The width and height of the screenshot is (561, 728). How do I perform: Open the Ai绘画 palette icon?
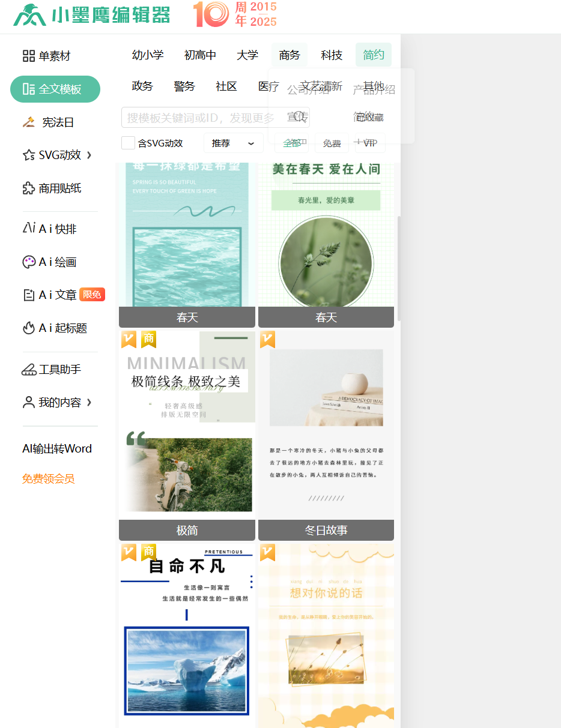(29, 262)
